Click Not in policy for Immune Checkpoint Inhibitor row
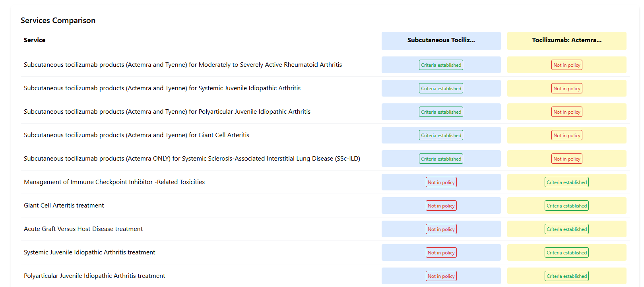 441,182
